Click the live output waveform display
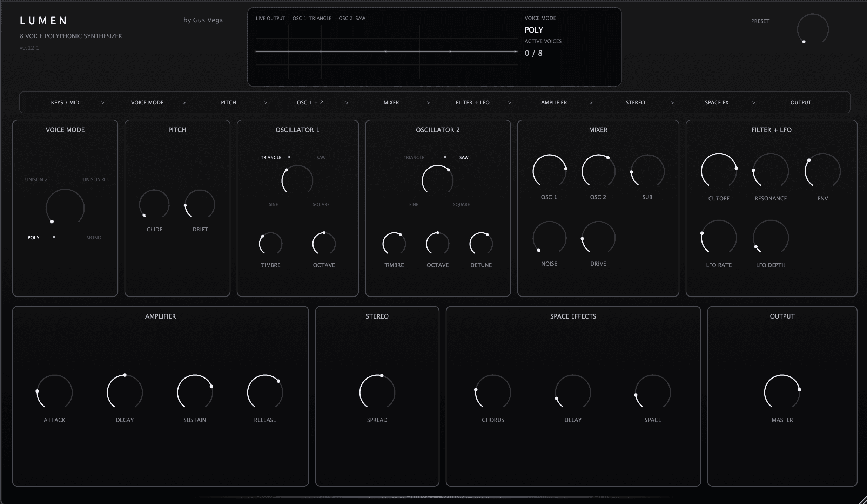The image size is (867, 504). pyautogui.click(x=387, y=52)
